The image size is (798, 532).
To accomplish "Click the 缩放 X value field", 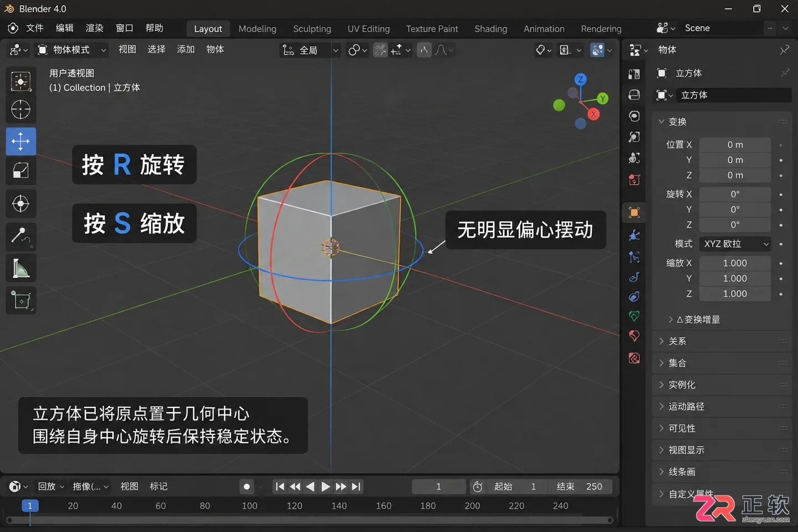I will 735,263.
